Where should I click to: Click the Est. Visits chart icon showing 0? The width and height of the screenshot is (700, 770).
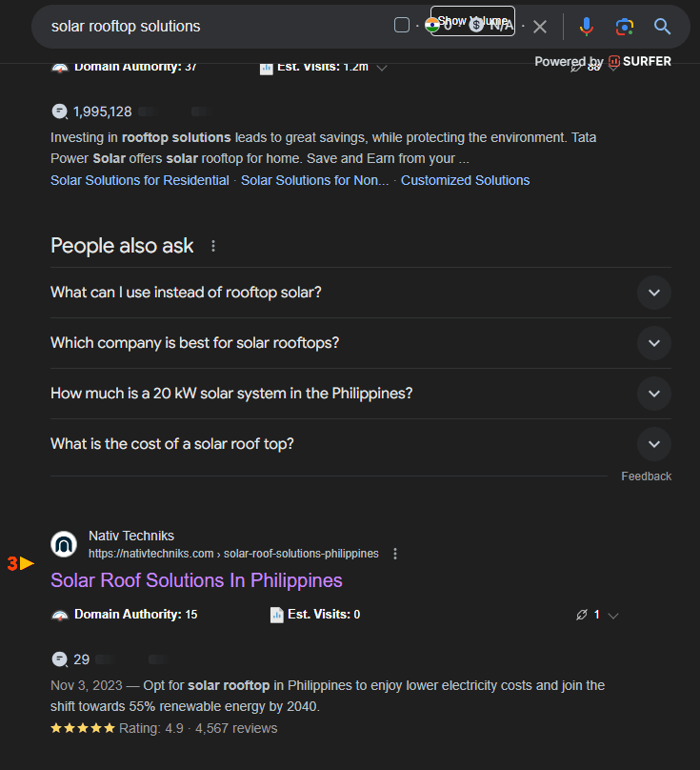coord(276,615)
